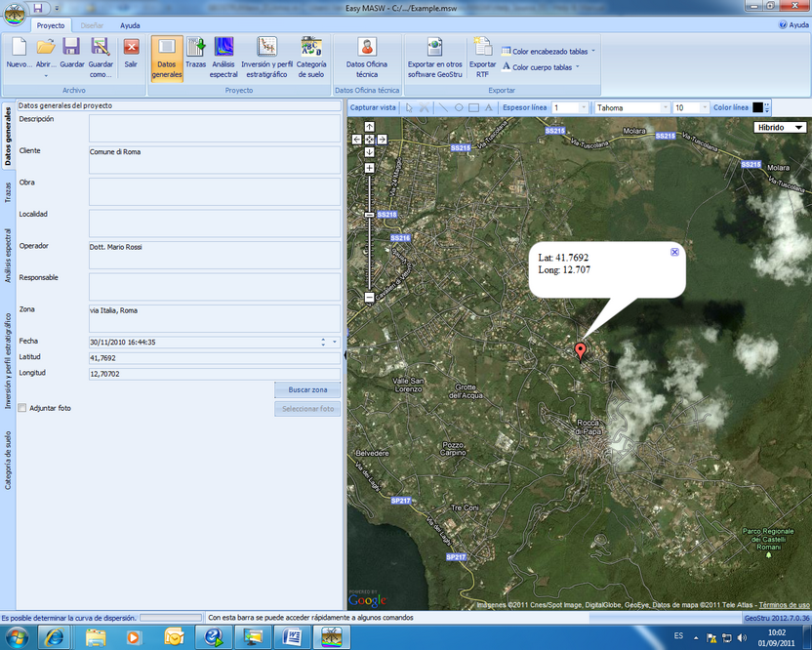The image size is (812, 650).
Task: Open Inversión y perfil estratigráfico tool
Action: 266,58
